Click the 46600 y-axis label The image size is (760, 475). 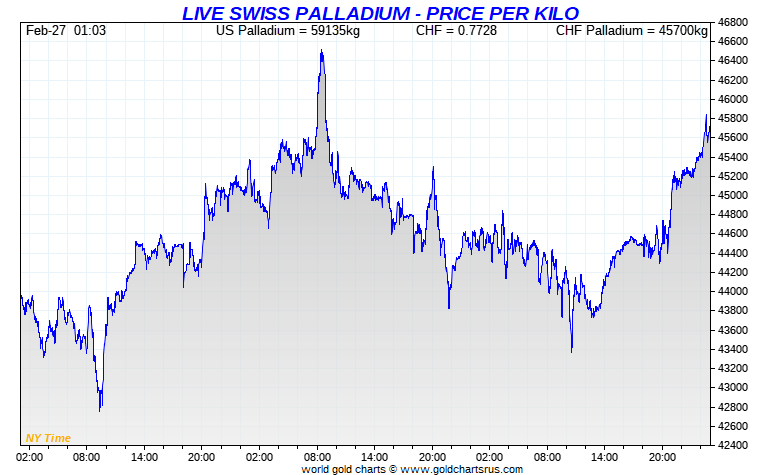pyautogui.click(x=732, y=42)
